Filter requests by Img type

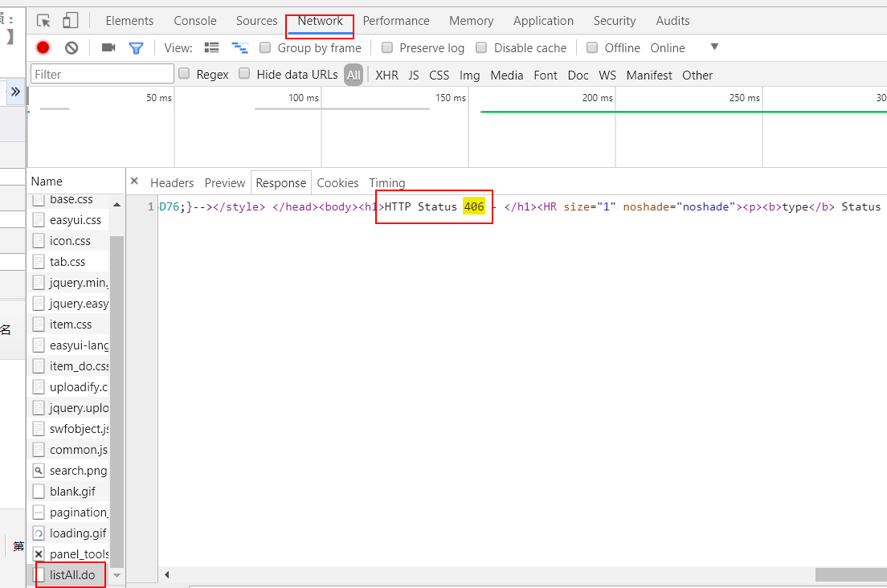point(469,76)
